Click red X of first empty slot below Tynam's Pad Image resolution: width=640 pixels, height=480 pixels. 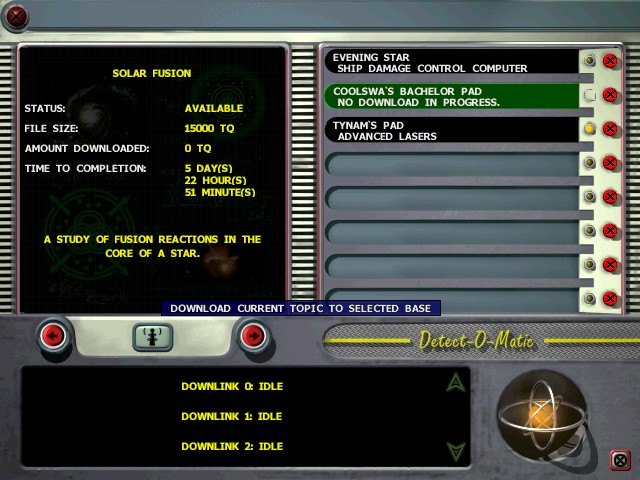tap(610, 163)
